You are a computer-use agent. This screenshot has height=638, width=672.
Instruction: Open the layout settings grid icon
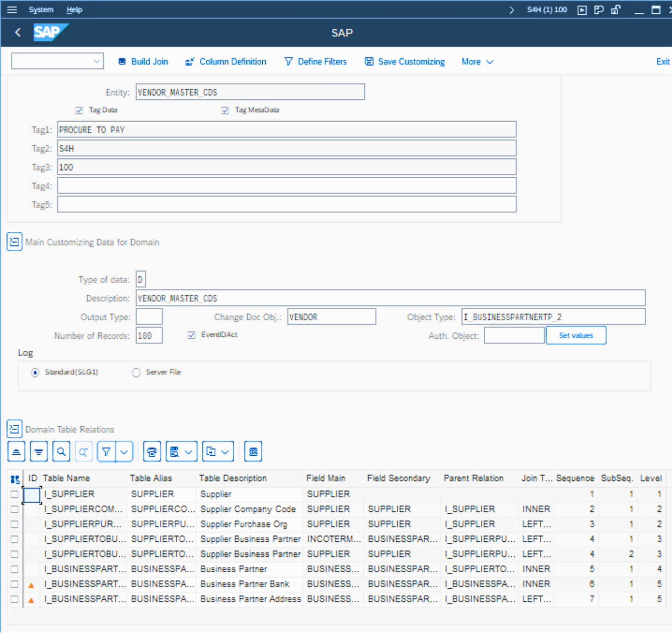[253, 452]
